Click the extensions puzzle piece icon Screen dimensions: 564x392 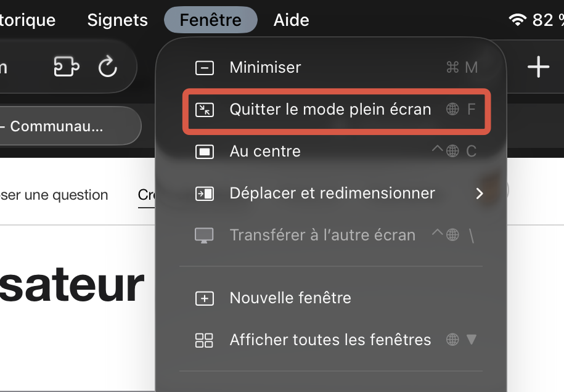coord(67,67)
